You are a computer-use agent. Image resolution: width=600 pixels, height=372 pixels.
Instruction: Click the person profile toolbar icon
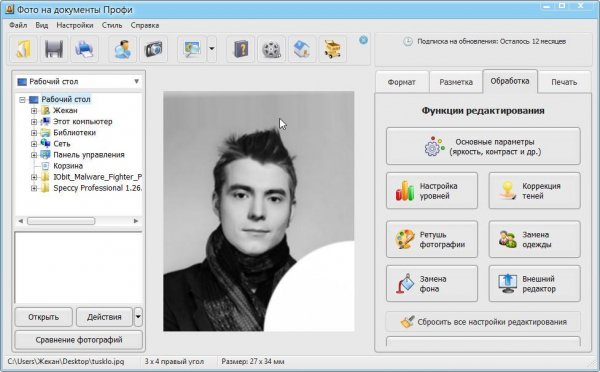click(122, 49)
